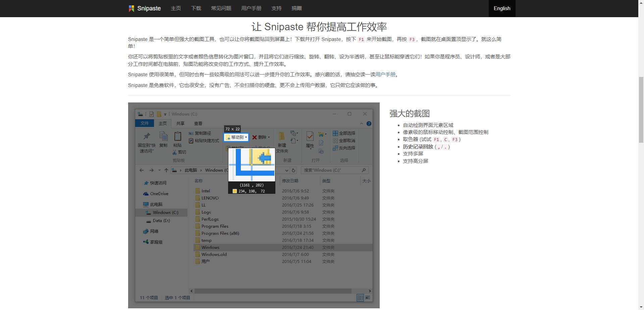
Task: Collapse the Explorer ribbon with the chevron
Action: (362, 124)
